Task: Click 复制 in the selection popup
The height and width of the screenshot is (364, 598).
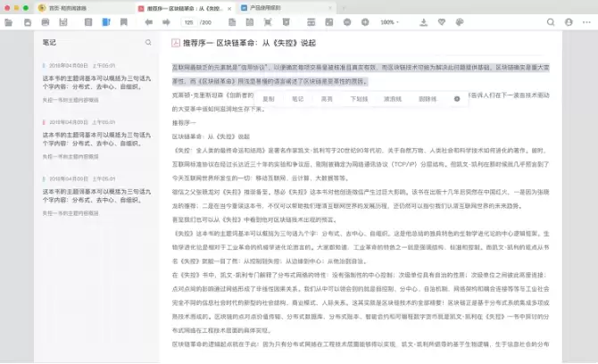Action: click(269, 99)
